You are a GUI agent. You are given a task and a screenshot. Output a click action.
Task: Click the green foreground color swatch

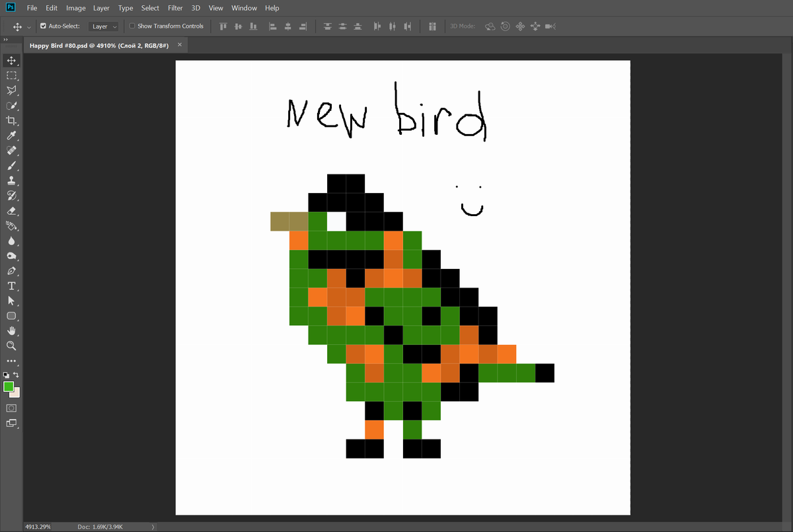click(8, 387)
